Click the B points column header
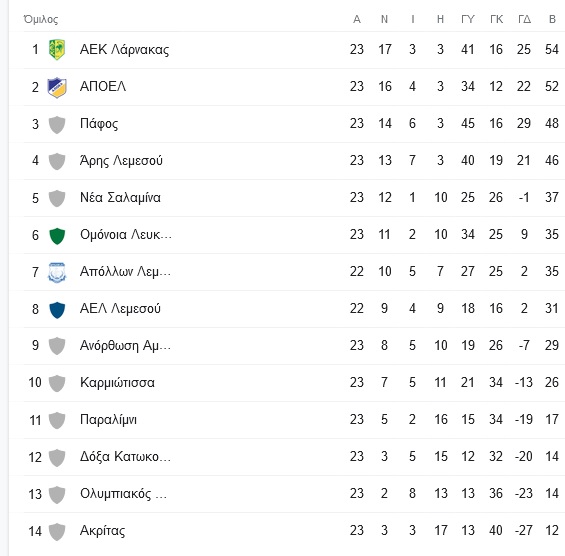 pos(552,19)
